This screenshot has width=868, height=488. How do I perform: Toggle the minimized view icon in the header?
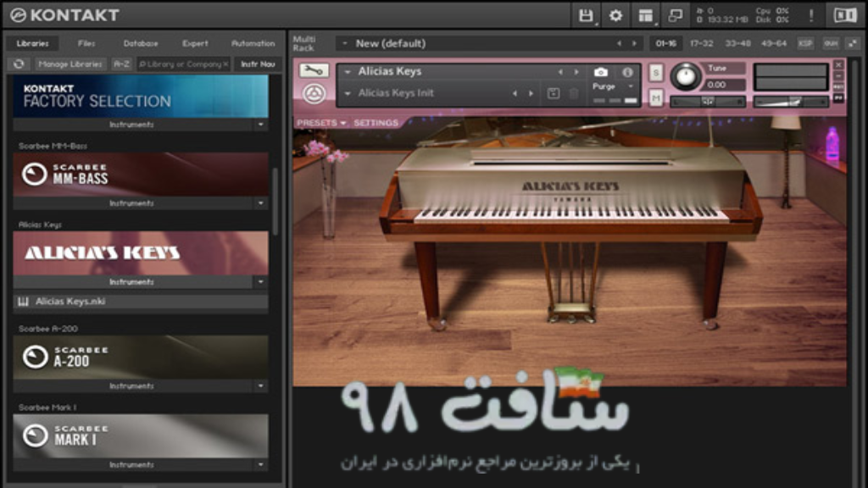(x=676, y=15)
